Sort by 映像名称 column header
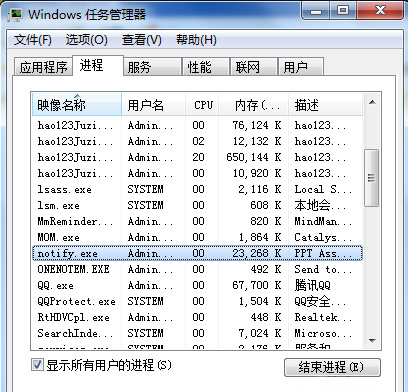The width and height of the screenshot is (408, 392). (77, 105)
